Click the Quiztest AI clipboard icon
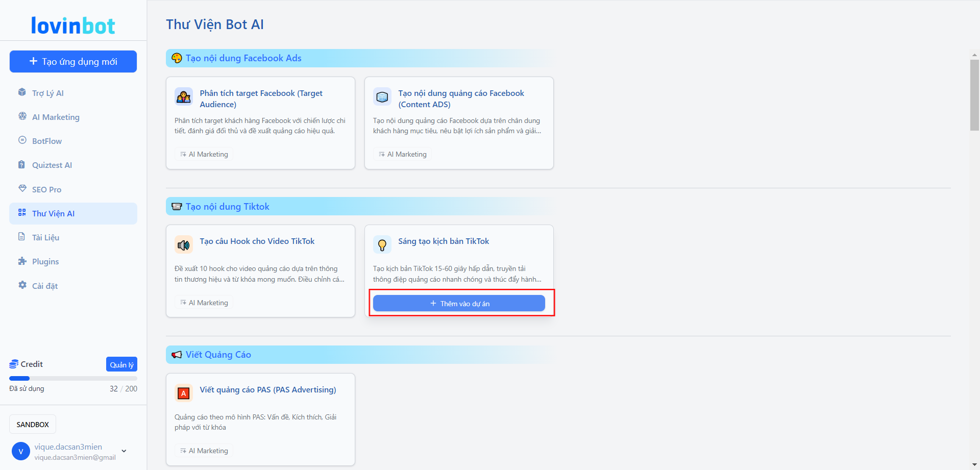 coord(22,164)
